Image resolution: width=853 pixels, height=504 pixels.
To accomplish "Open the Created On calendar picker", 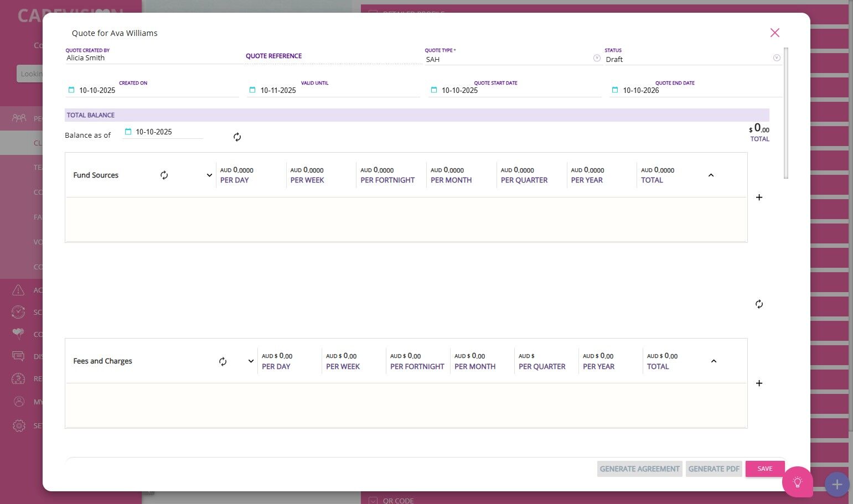I will (x=71, y=90).
